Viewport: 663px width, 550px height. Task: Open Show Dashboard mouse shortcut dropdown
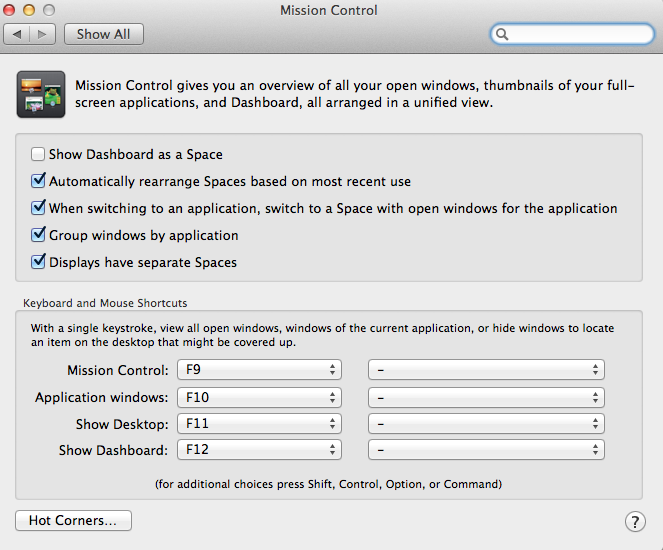[x=486, y=450]
